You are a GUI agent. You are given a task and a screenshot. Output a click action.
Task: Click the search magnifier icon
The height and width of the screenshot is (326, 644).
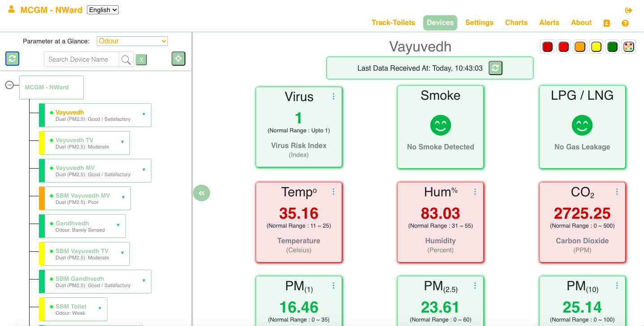tap(126, 59)
